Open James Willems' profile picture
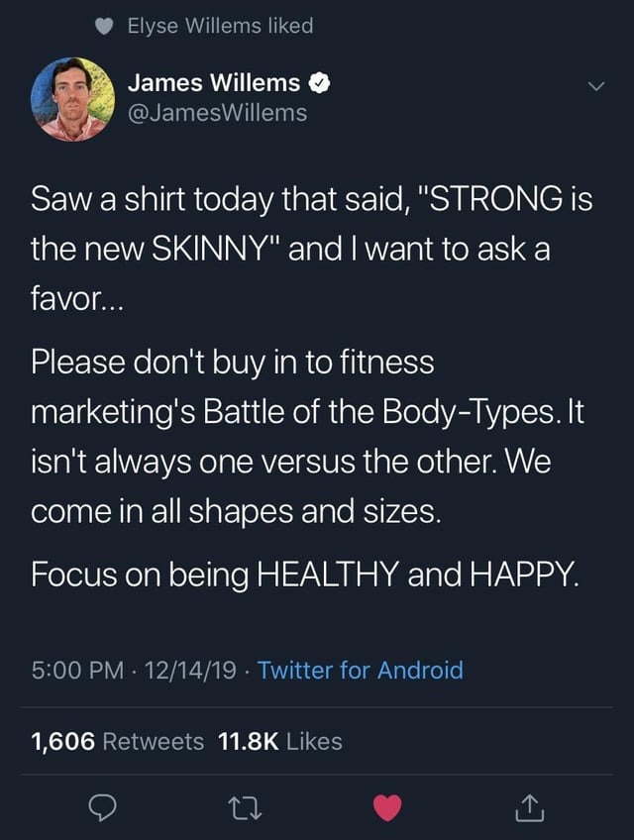Screen dimensions: 634x840 point(70,99)
